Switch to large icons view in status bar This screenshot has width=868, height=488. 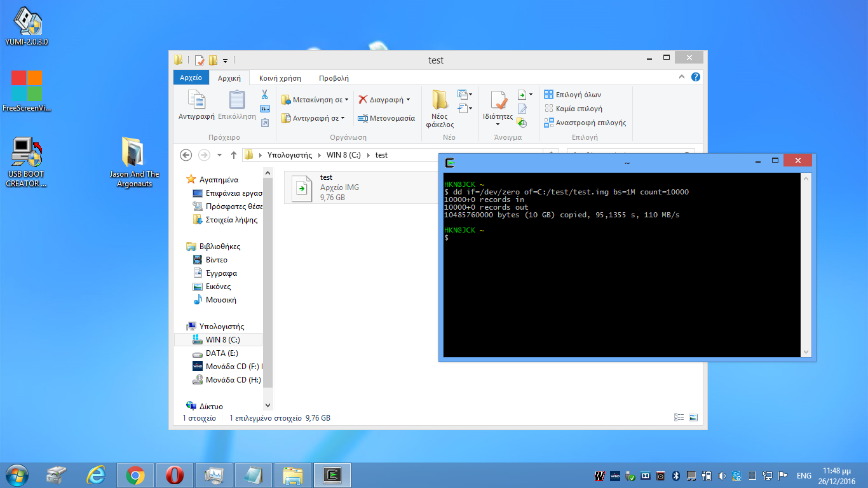coord(693,417)
